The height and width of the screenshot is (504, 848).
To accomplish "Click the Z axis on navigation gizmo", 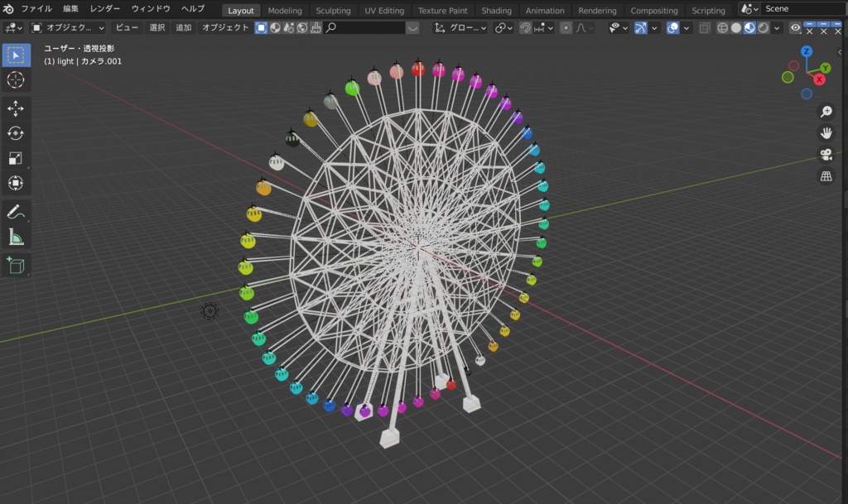I will coord(807,51).
